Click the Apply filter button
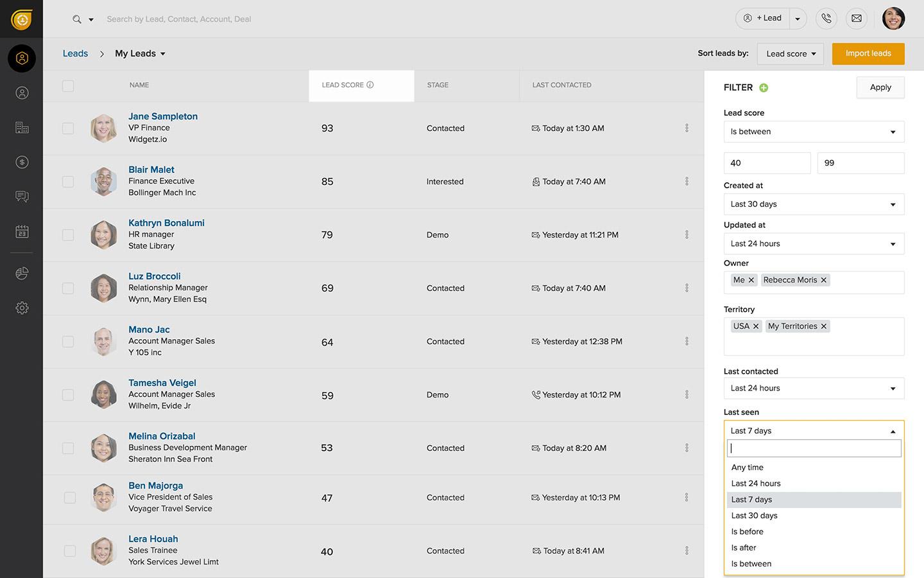 coord(880,87)
